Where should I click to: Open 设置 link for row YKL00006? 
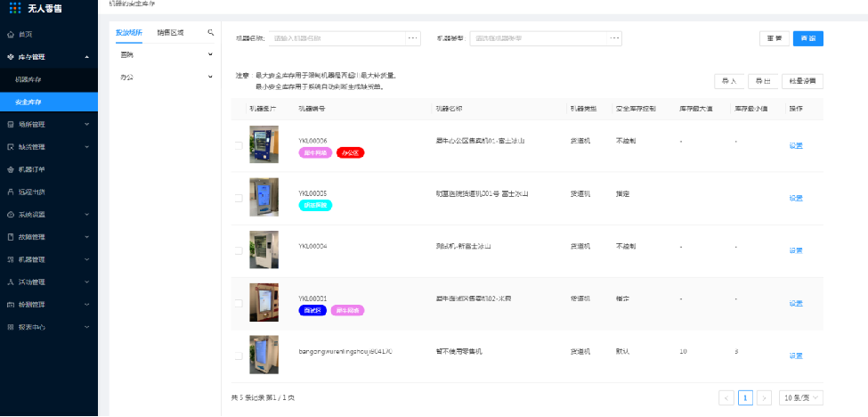tap(796, 146)
